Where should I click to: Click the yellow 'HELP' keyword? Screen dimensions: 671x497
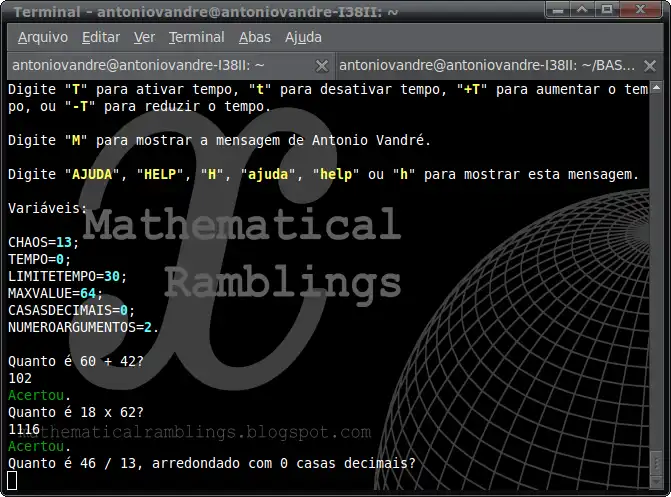point(160,174)
